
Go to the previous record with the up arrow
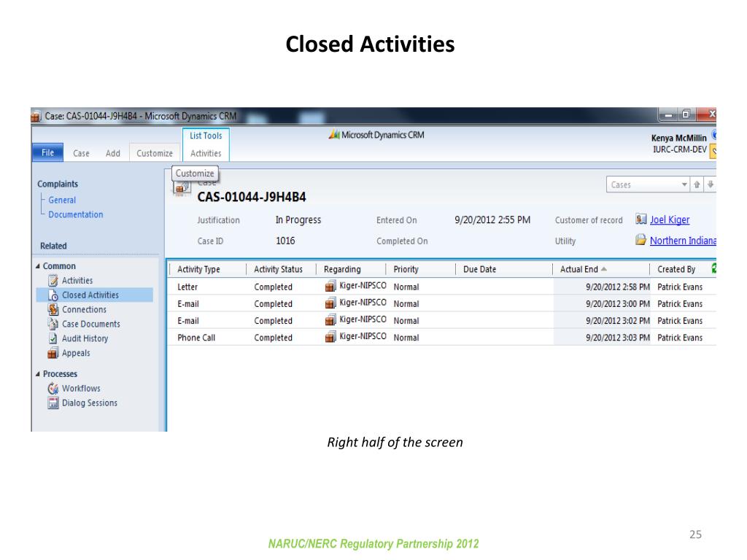tap(697, 184)
